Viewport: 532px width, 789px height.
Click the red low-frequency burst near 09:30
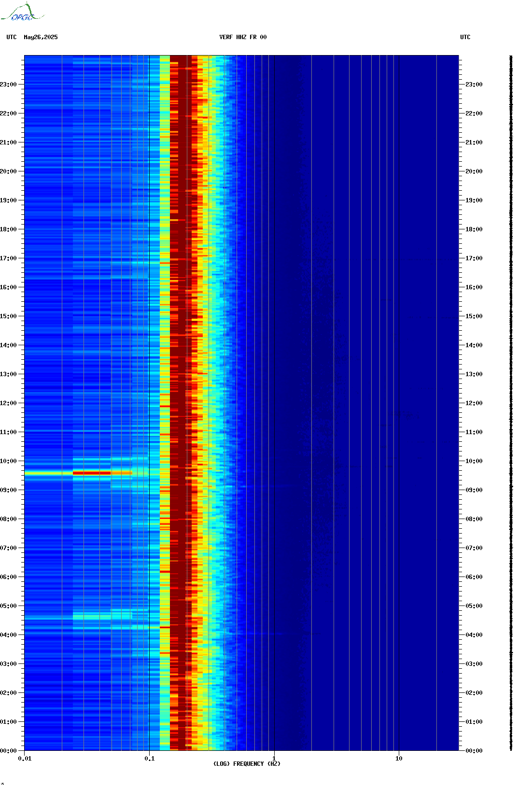(x=92, y=473)
